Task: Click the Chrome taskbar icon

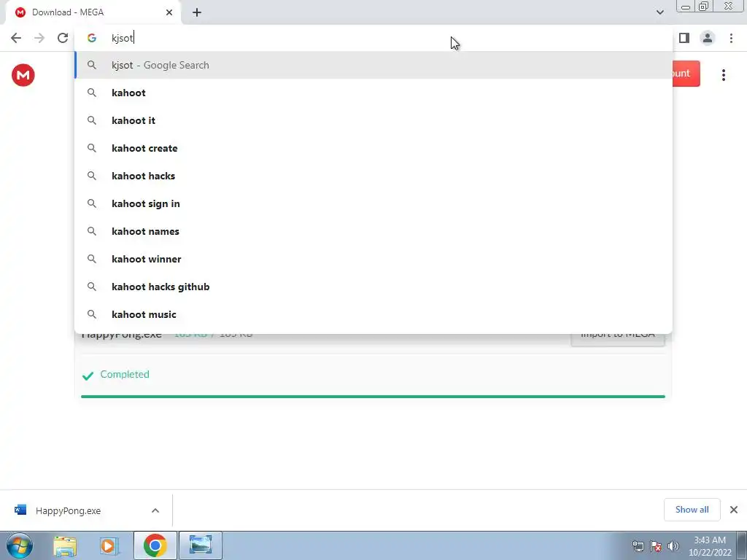Action: pos(155,545)
